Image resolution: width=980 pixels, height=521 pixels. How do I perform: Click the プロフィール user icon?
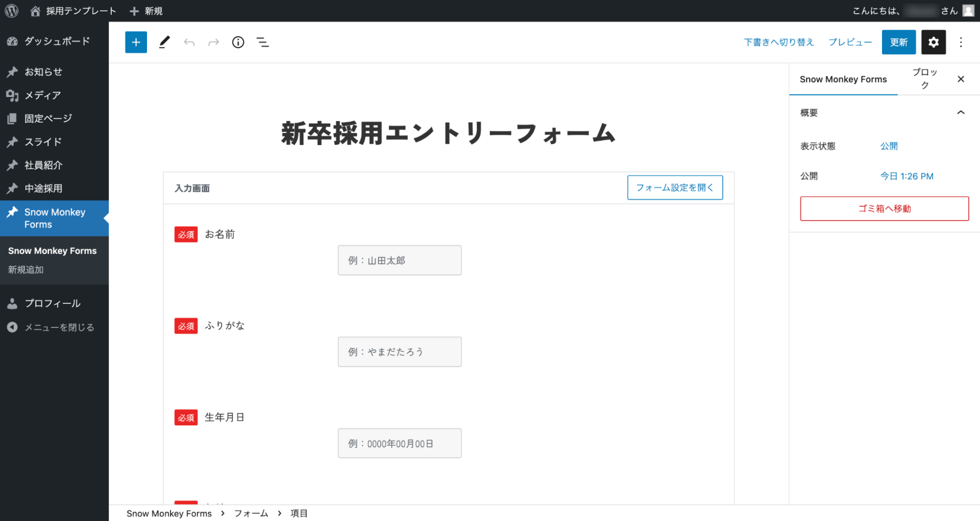(12, 303)
